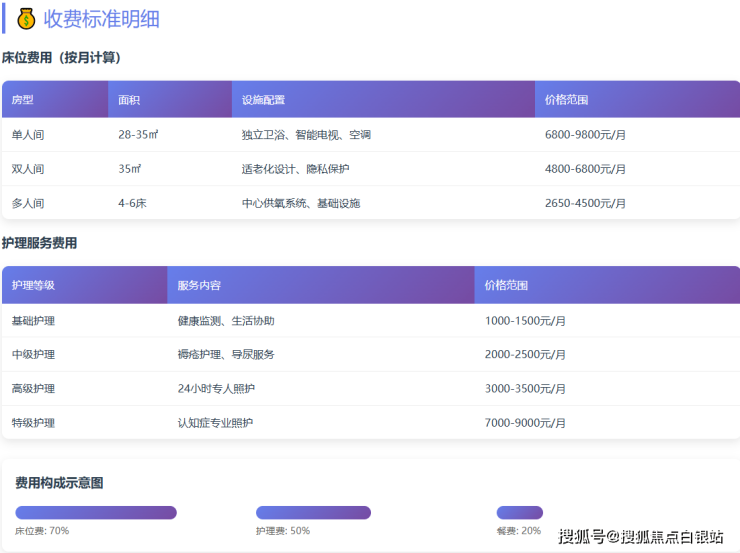
Task: Choose the 高级护理 care level label
Action: point(33,389)
